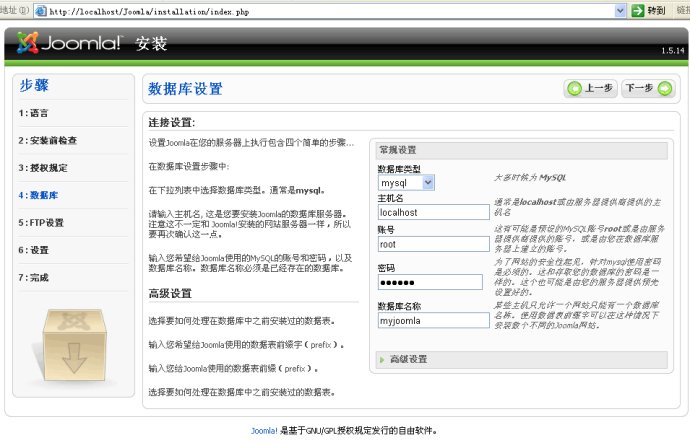Image resolution: width=690 pixels, height=443 pixels.
Task: Open the 数据库类型 mysql dropdown
Action: (x=406, y=183)
